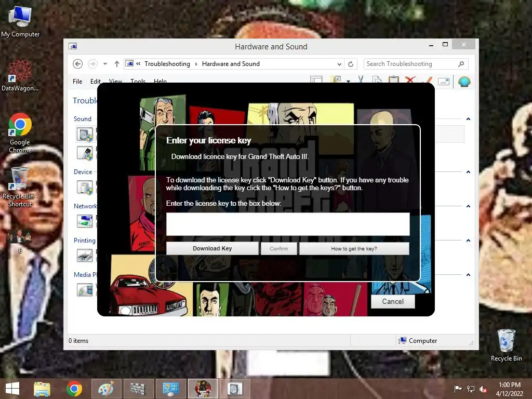
Task: Click the taskbar clock showing 1:00 PM
Action: click(509, 389)
